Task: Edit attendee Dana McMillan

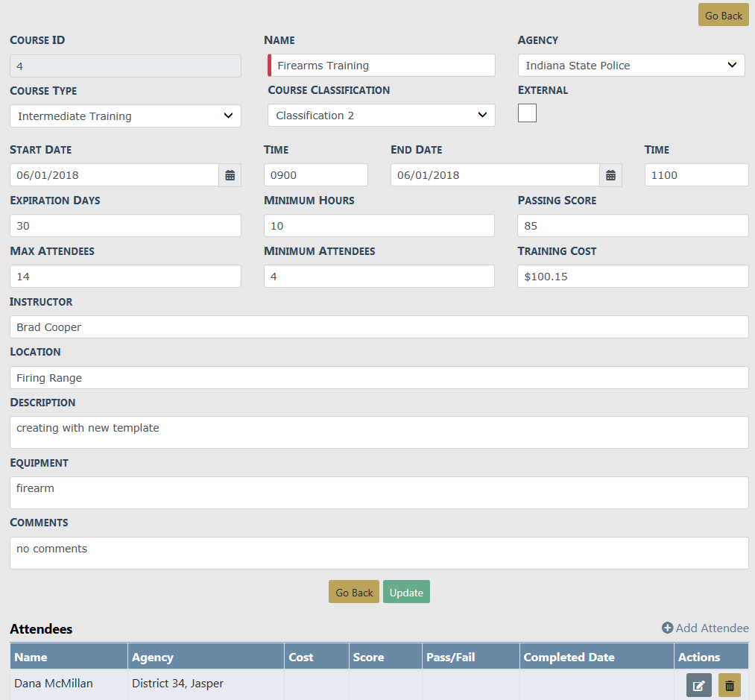Action: pos(698,685)
